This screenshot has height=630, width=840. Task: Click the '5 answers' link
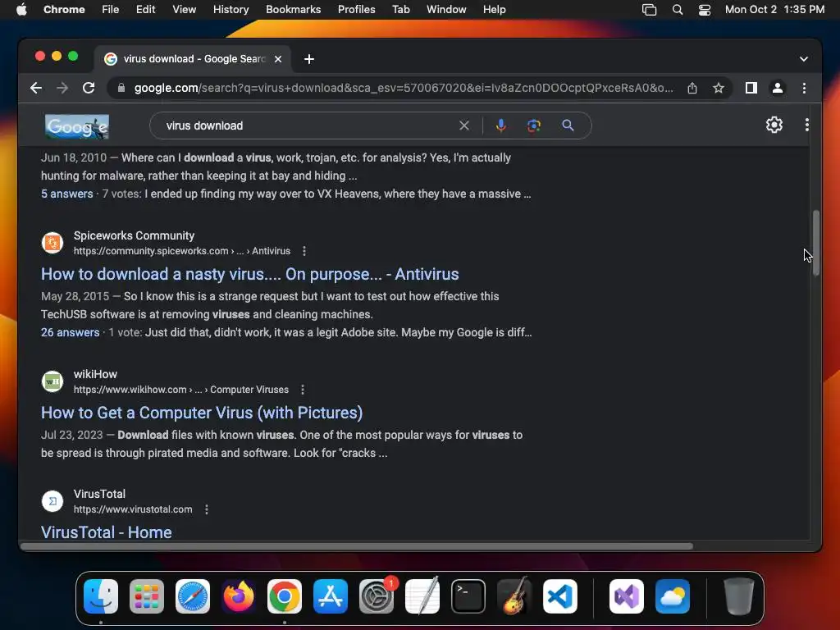click(x=67, y=194)
